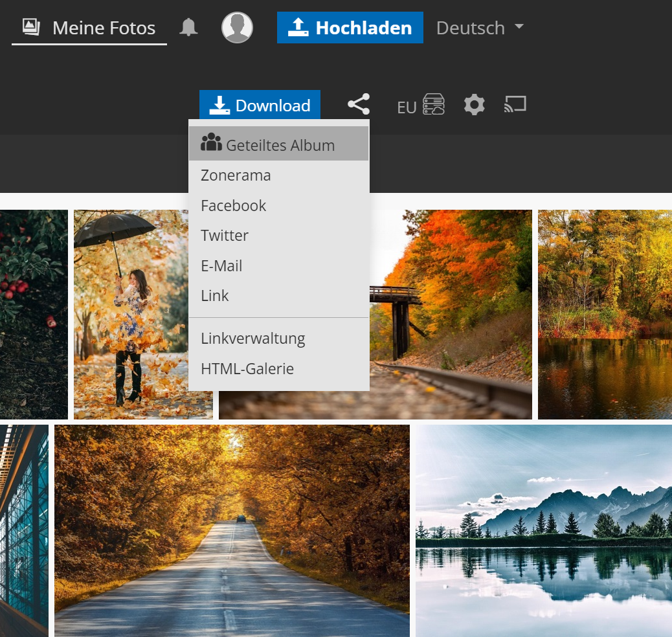Open the EU server storage icon
Image resolution: width=672 pixels, height=637 pixels.
[433, 104]
